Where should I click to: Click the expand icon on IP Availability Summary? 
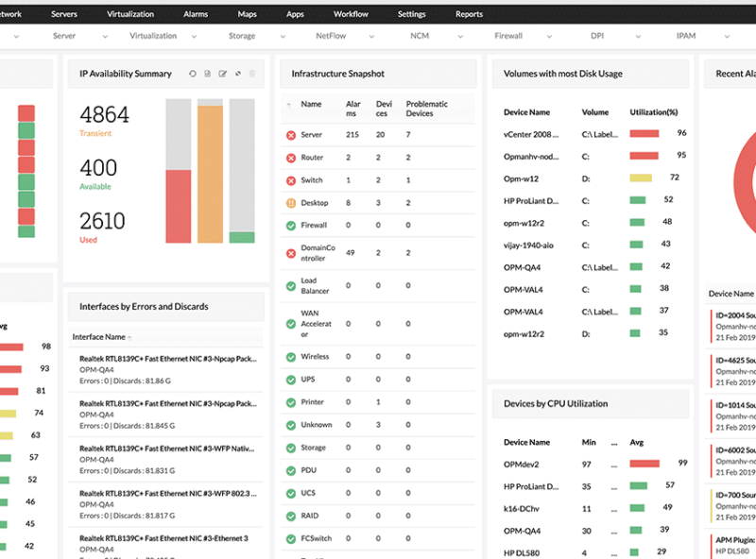(x=238, y=74)
